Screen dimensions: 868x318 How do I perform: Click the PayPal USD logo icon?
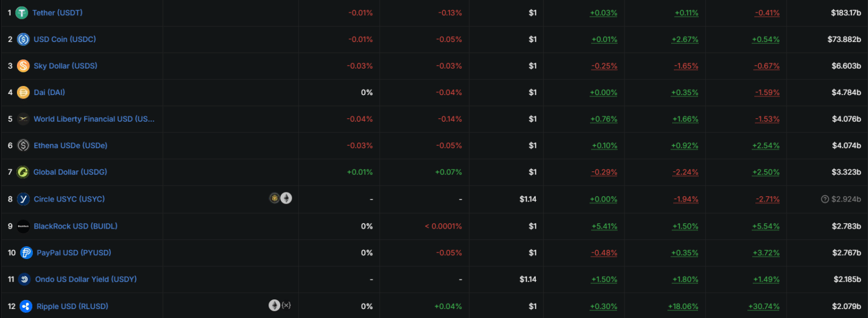[x=26, y=252]
